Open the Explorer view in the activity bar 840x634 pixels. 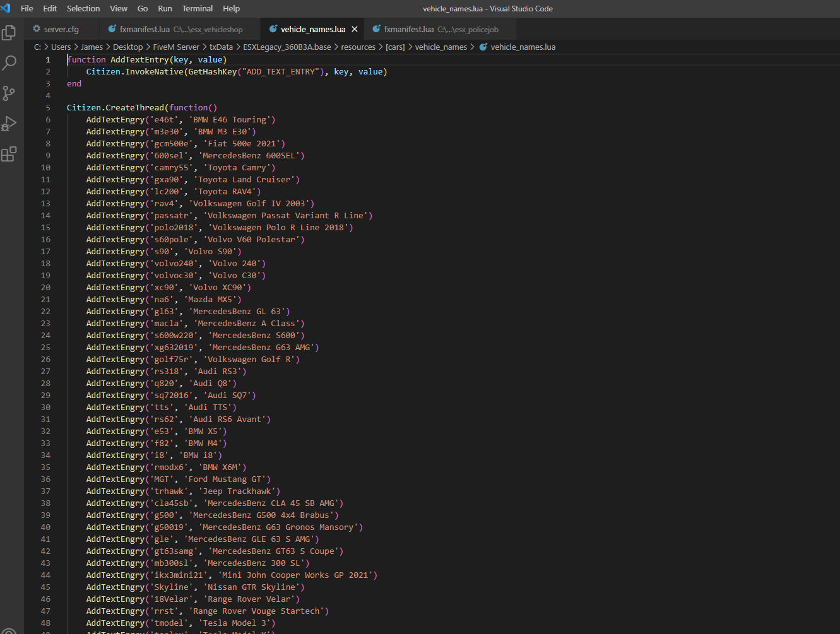[9, 32]
